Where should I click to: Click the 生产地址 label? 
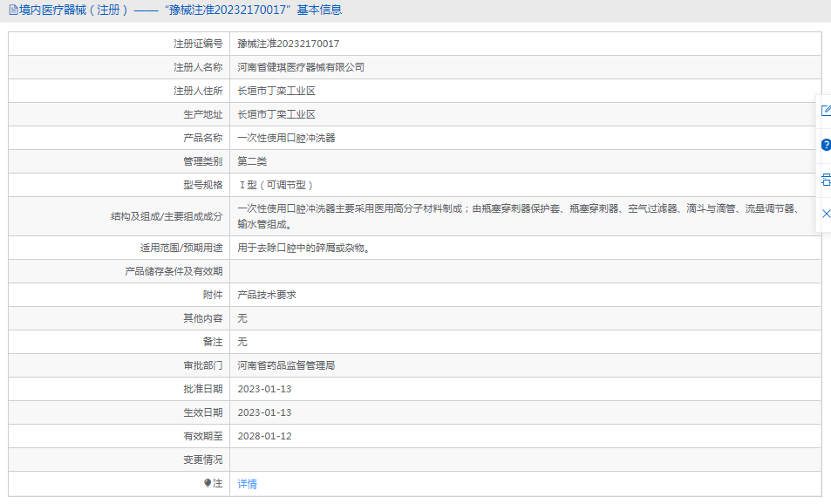pos(203,114)
